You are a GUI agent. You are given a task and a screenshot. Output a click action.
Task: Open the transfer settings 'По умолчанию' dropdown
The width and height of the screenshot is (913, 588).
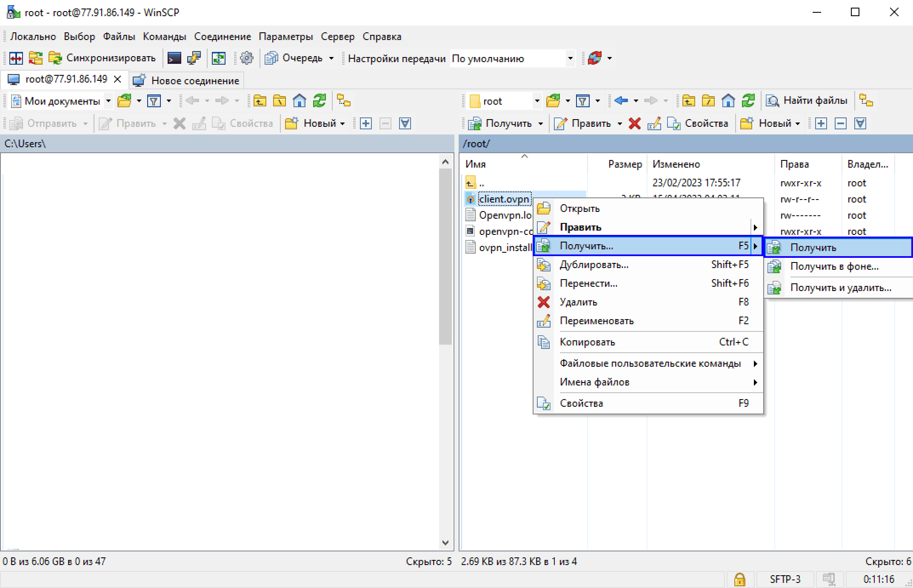[x=570, y=58]
